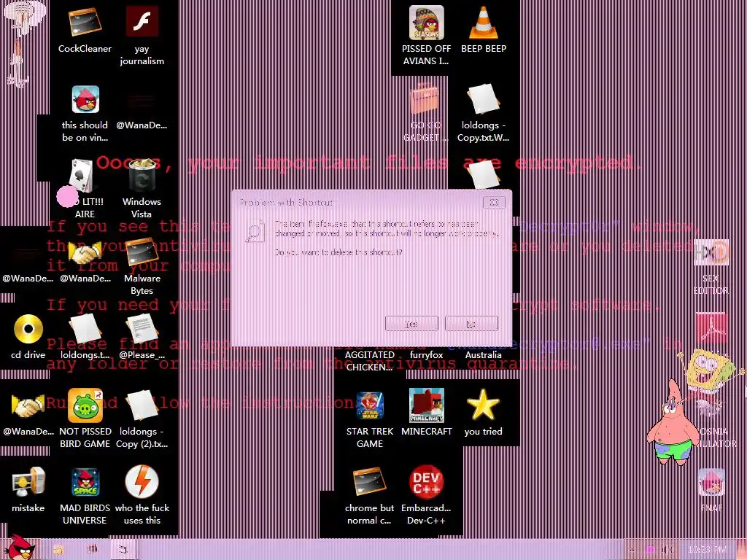The height and width of the screenshot is (560, 747).
Task: Open the 'mistake' computer icon
Action: (x=28, y=482)
